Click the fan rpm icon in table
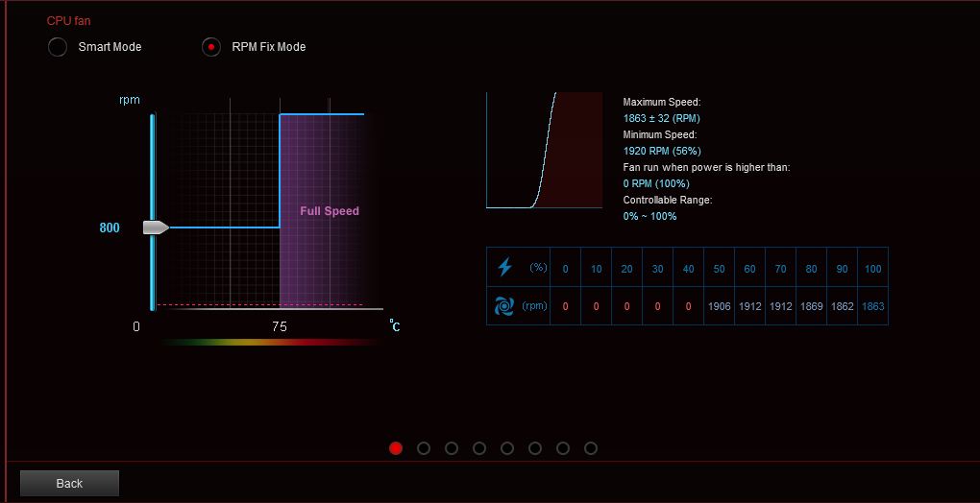This screenshot has height=503, width=980. [x=504, y=306]
